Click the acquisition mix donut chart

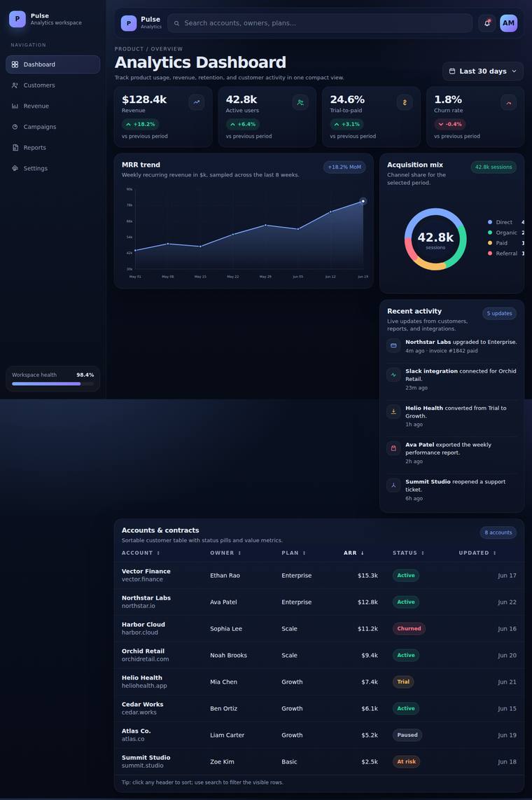(435, 239)
